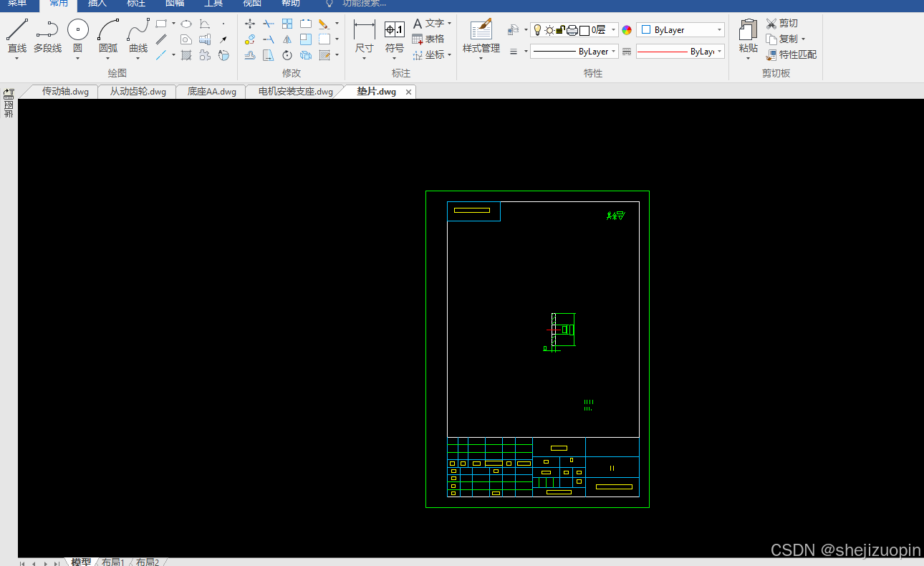
Task: Select the 圆弧 arc tool
Action: [108, 36]
